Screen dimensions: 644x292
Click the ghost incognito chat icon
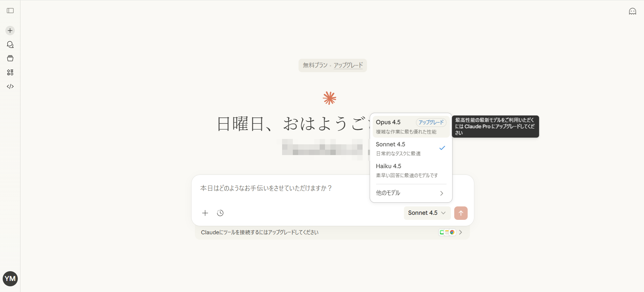click(632, 11)
